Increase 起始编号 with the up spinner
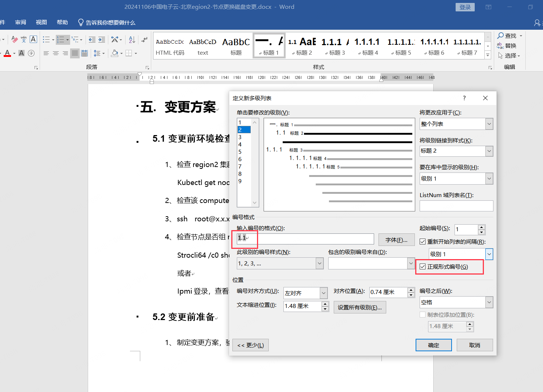Viewport: 543px width, 392px height. click(x=482, y=228)
